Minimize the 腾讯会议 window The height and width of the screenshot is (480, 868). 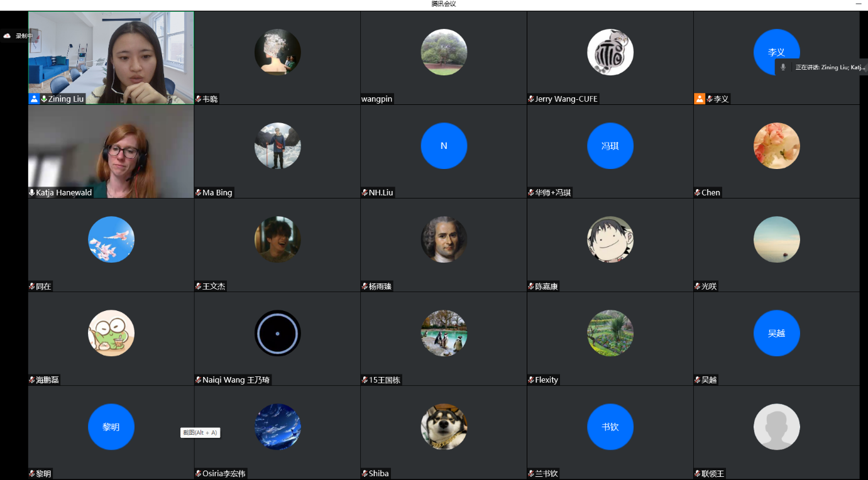[859, 4]
